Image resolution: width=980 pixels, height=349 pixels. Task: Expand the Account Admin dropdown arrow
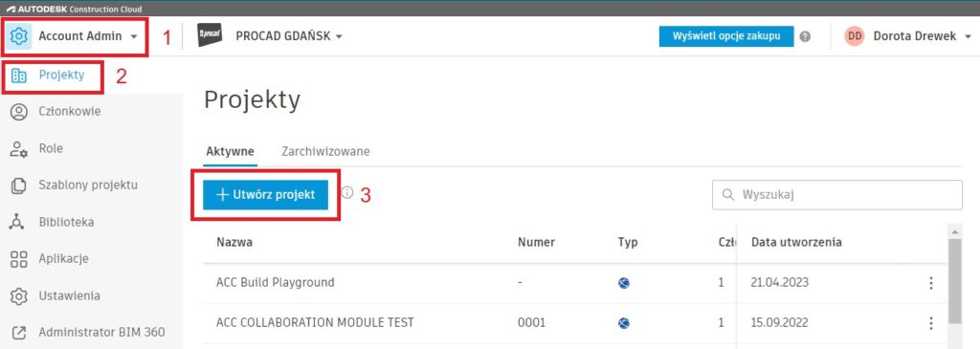tap(134, 37)
